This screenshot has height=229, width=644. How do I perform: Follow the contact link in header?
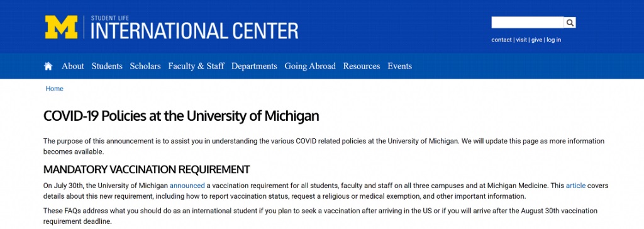click(x=501, y=40)
